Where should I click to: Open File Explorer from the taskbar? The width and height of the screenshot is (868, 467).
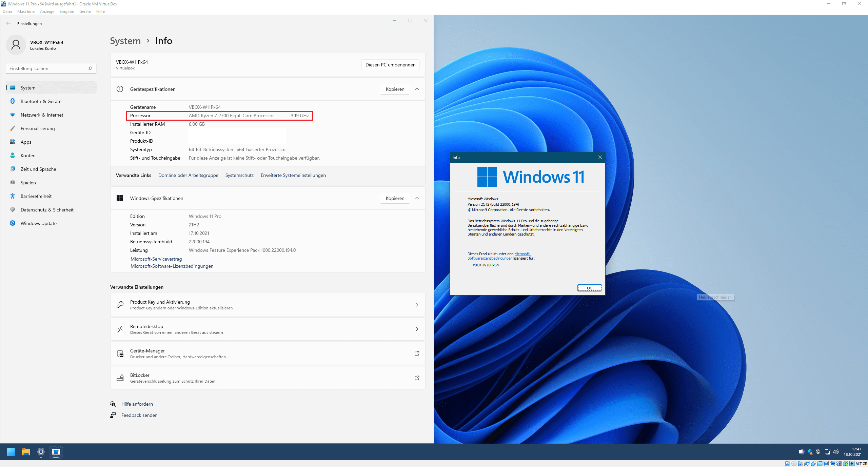click(26, 452)
